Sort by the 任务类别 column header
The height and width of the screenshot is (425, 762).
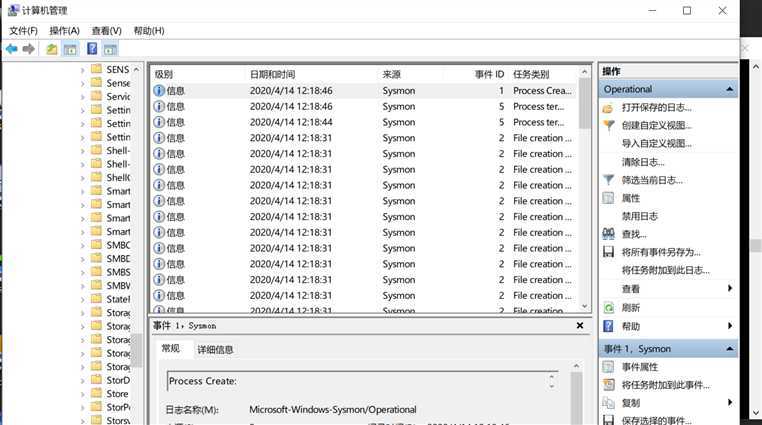pos(543,74)
